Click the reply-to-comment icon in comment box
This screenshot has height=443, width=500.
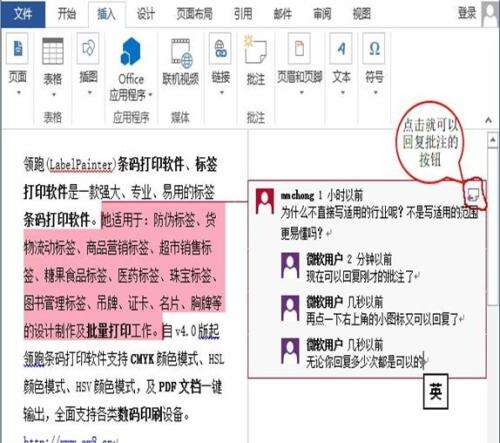point(473,195)
